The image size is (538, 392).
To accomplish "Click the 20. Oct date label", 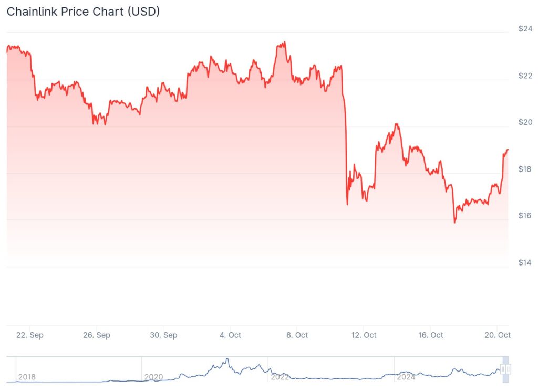I will (497, 335).
